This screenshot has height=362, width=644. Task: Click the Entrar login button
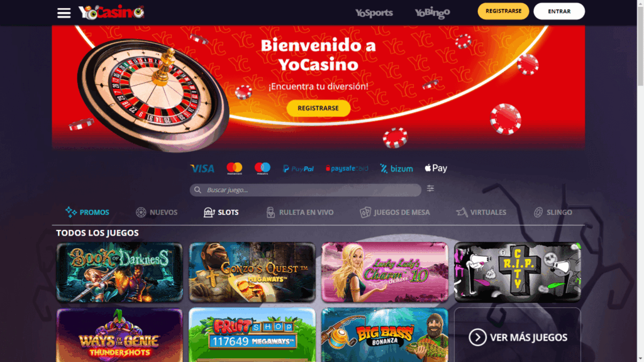[x=558, y=11]
